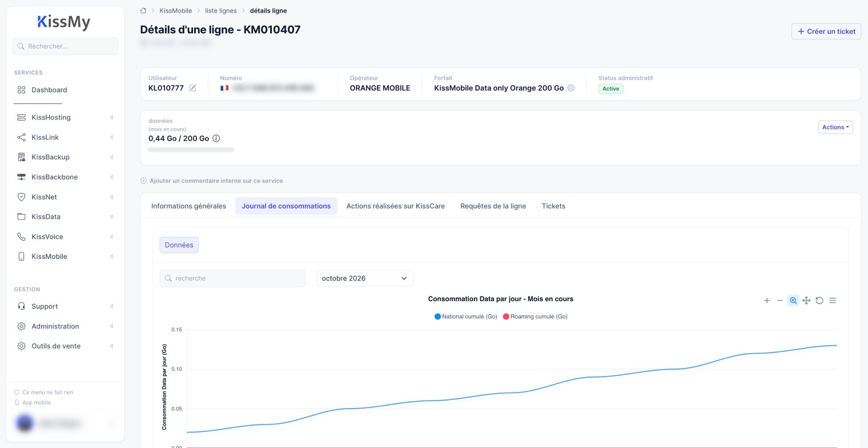Toggle Roaming cumulé series in legend
Image resolution: width=868 pixels, height=448 pixels.
coord(535,317)
